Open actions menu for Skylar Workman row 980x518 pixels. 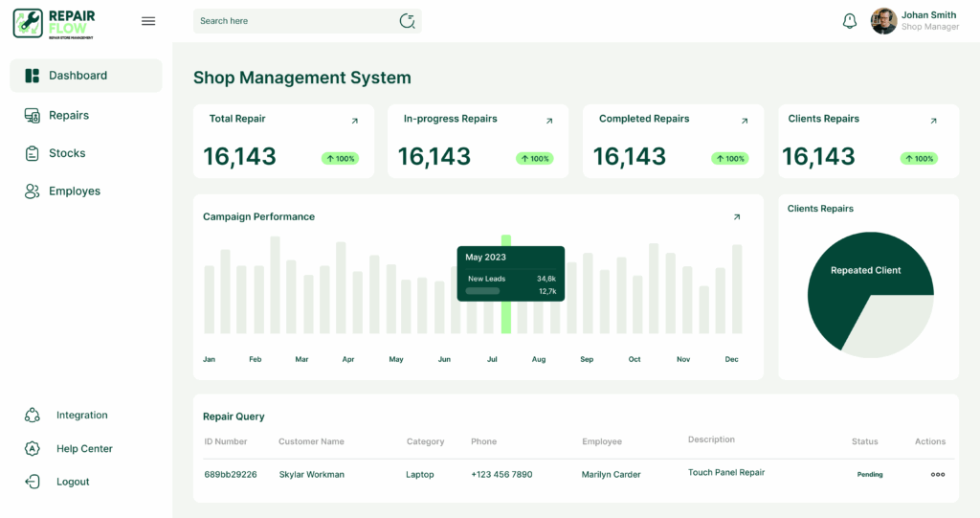938,474
